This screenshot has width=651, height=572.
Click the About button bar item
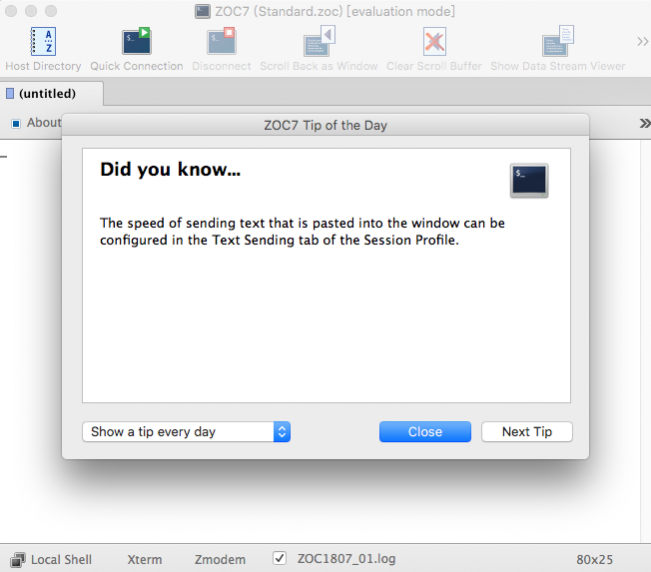pos(37,123)
